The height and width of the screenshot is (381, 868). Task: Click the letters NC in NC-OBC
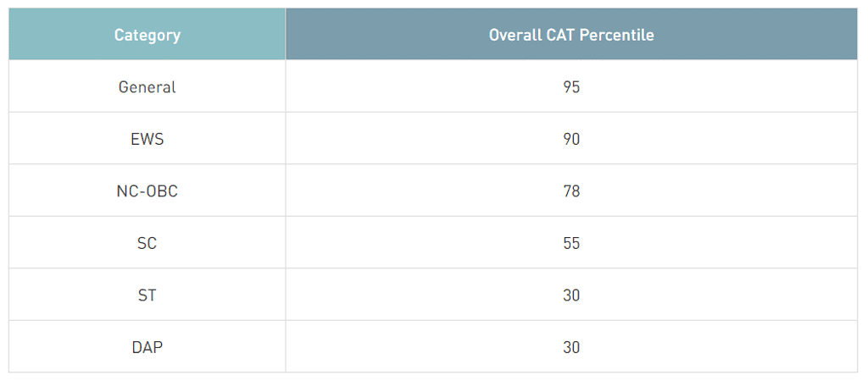(127, 191)
